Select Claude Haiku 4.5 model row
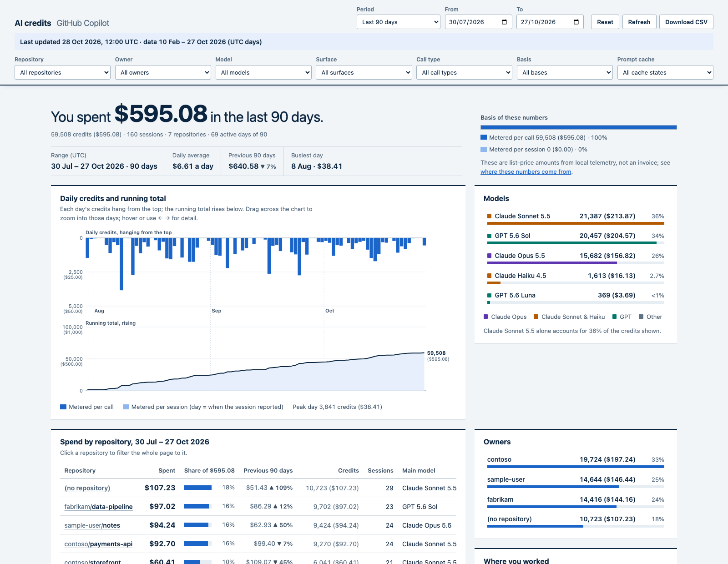This screenshot has width=728, height=564. coord(576,277)
